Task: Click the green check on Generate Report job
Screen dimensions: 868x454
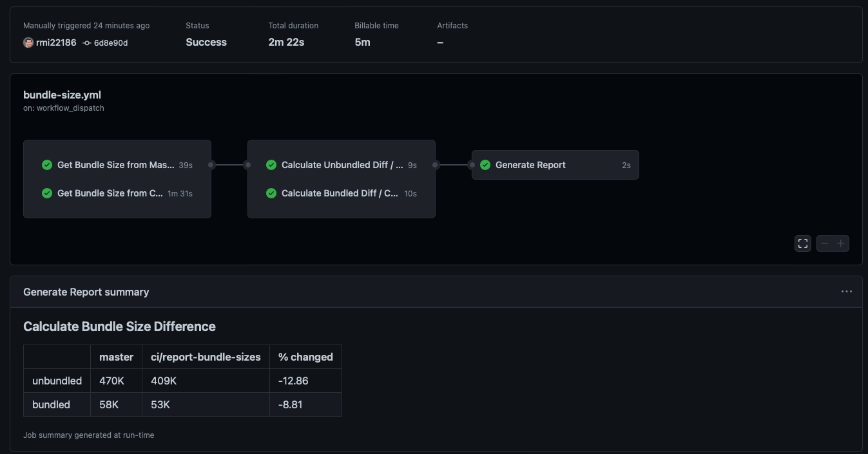Action: click(485, 165)
